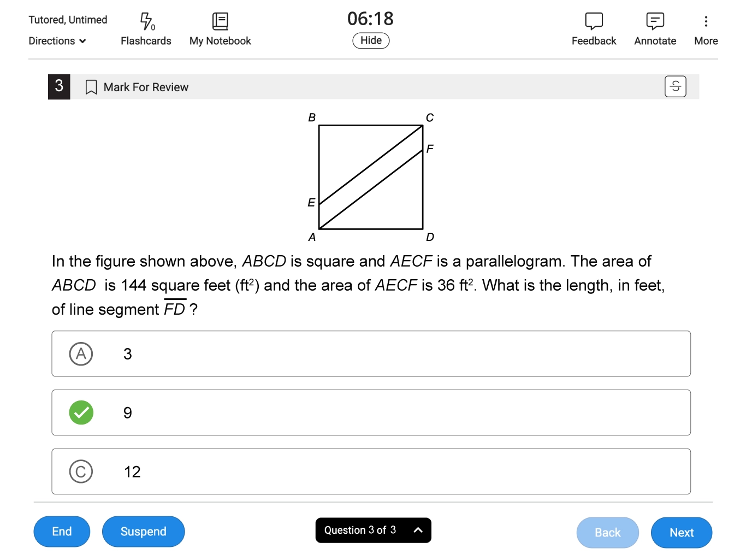
Task: Open the My Notebook icon
Action: [220, 22]
